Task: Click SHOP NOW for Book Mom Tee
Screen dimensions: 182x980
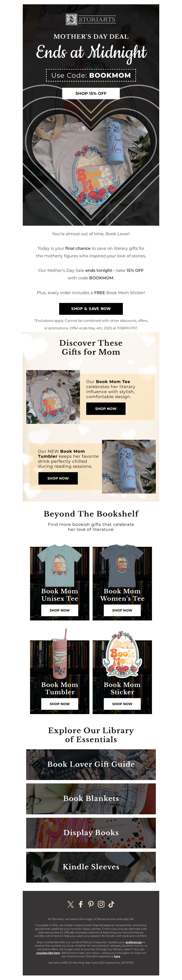Action: point(106,409)
